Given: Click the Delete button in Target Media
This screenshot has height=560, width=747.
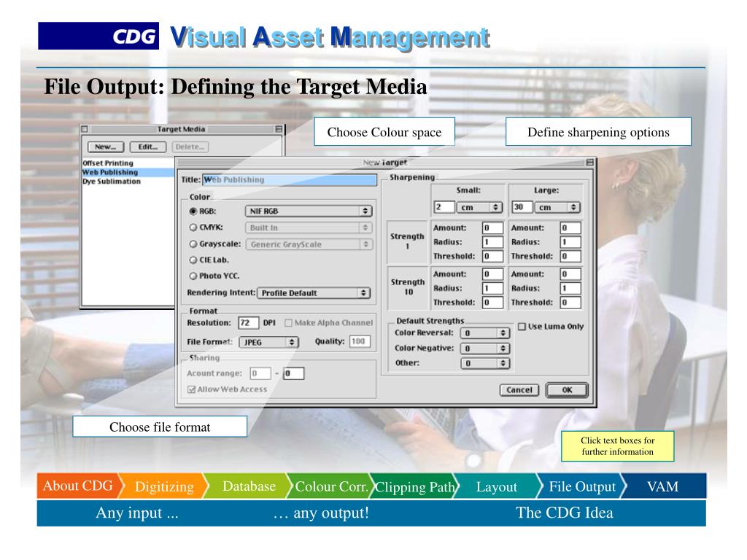Looking at the screenshot, I should [x=190, y=147].
